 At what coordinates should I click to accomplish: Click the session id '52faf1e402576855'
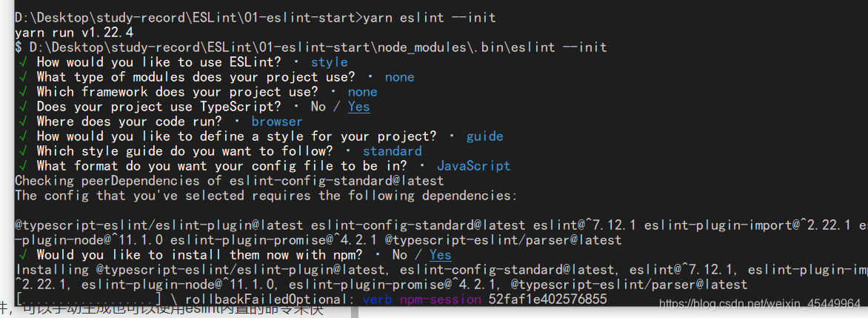click(x=547, y=299)
